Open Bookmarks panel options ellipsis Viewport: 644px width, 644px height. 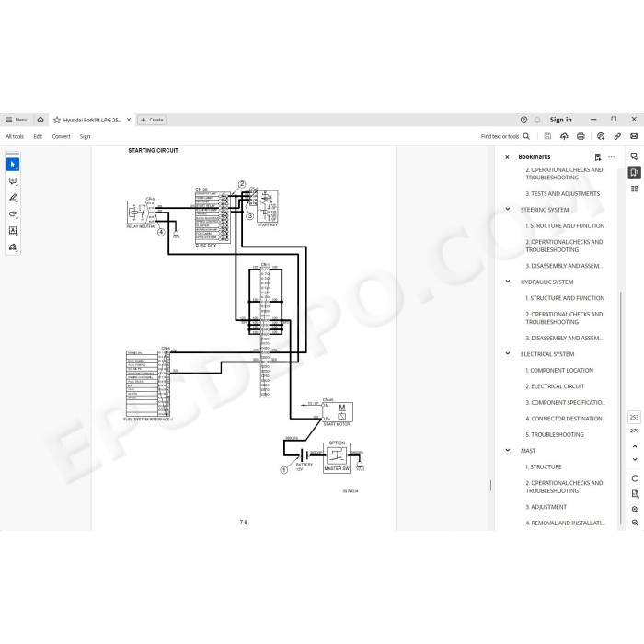[611, 157]
